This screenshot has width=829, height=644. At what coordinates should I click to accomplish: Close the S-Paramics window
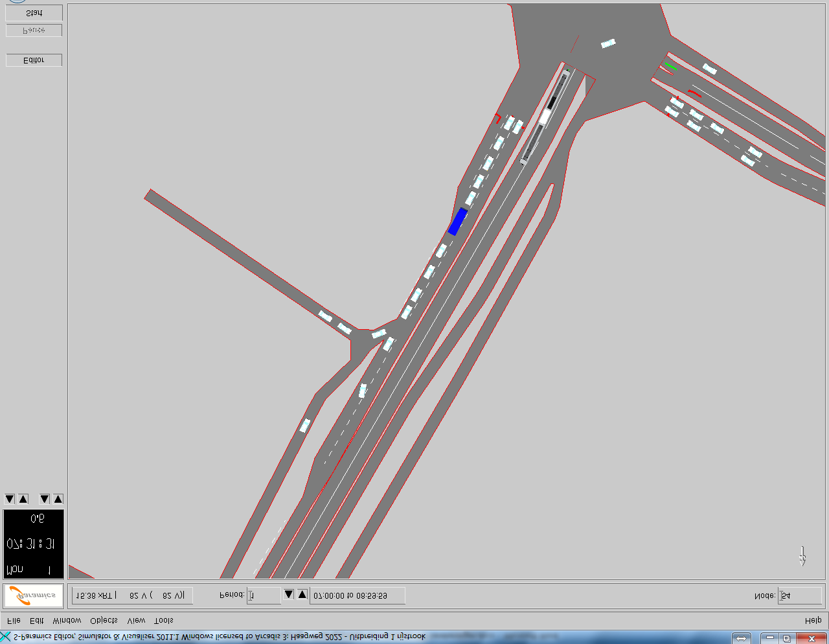pyautogui.click(x=811, y=638)
